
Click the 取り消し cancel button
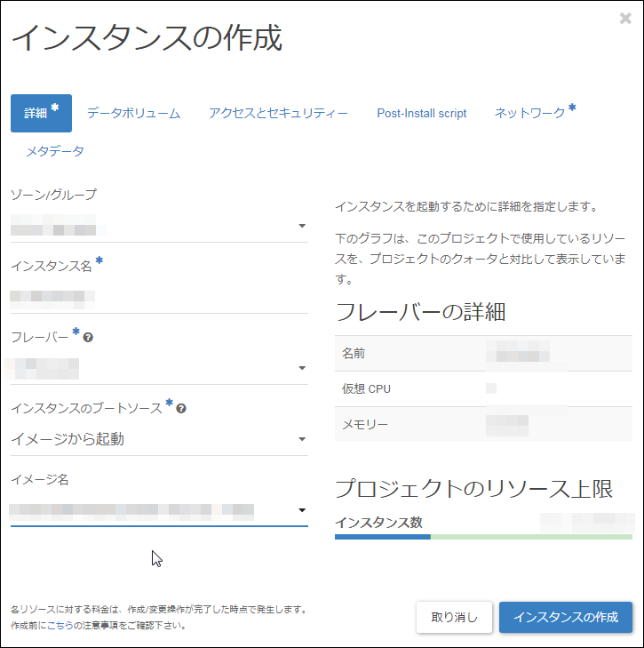coord(455,617)
